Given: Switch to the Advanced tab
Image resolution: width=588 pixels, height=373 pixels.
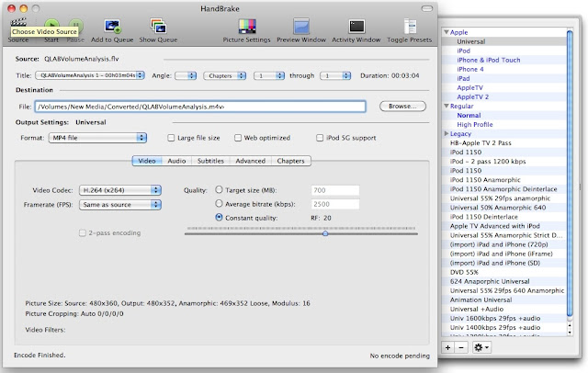Looking at the screenshot, I should pyautogui.click(x=251, y=161).
